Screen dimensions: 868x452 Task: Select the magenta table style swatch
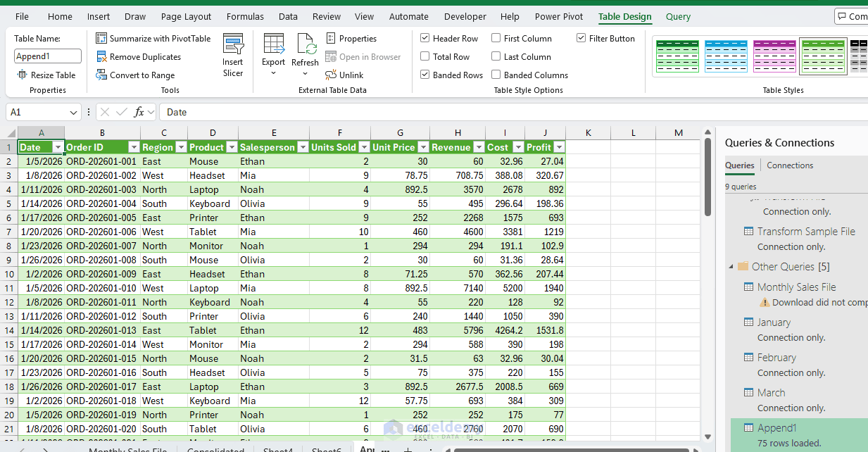(x=774, y=56)
